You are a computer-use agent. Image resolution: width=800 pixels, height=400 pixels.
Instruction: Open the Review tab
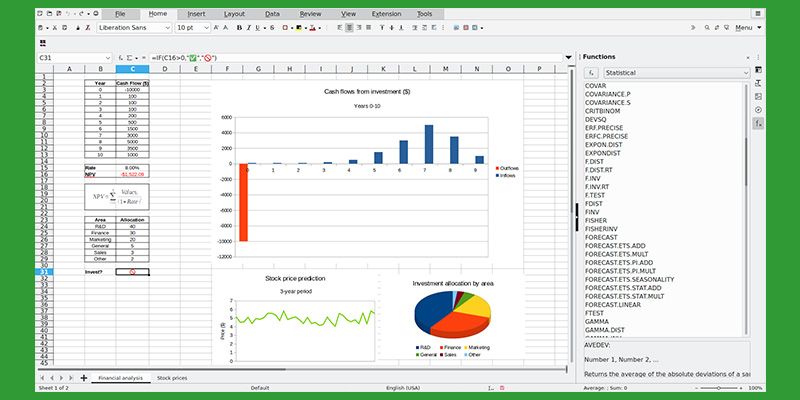coord(311,14)
